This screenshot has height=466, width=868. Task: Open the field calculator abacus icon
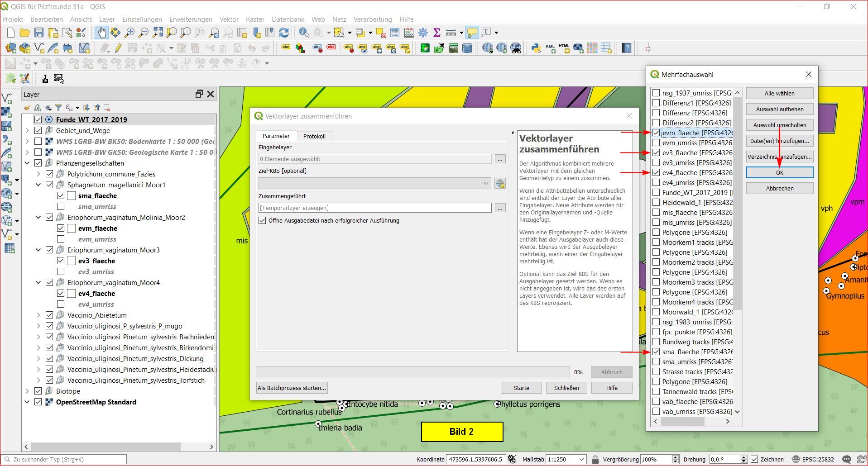[409, 33]
